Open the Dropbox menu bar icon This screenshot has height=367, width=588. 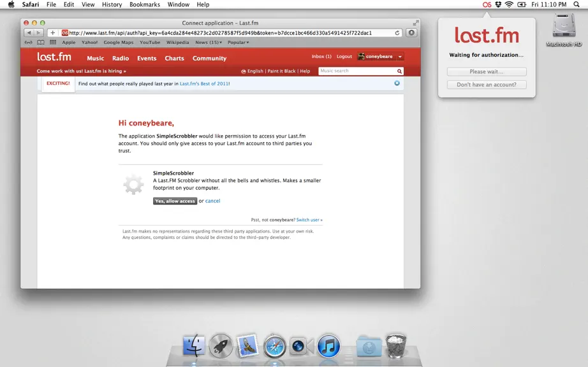click(498, 4)
